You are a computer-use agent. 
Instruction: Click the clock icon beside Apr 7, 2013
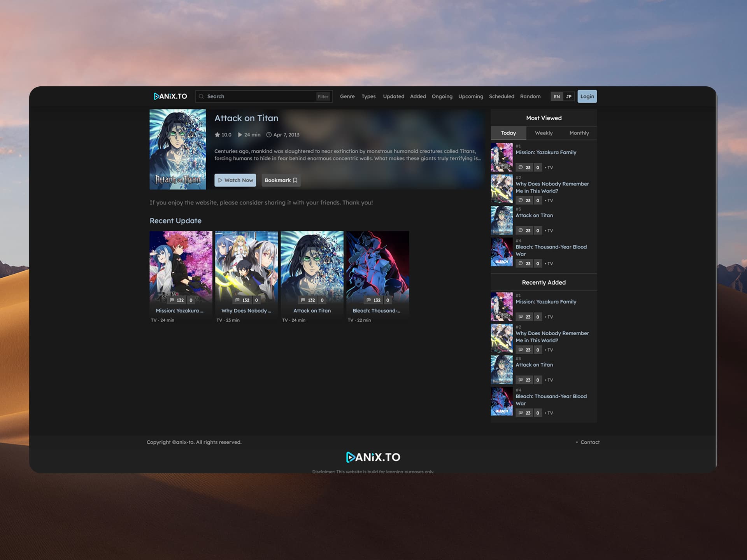[269, 135]
